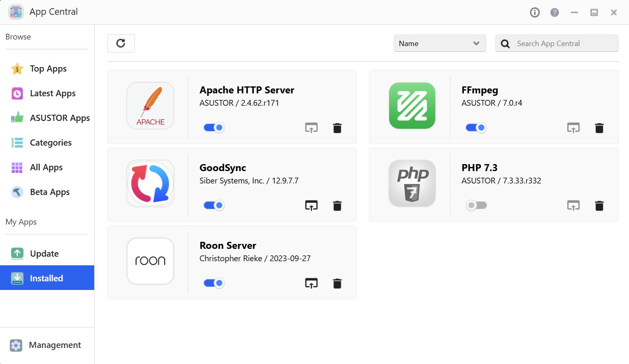Click the trash icon for FFmpeg
Viewport: 629px width, 364px height.
(x=599, y=128)
